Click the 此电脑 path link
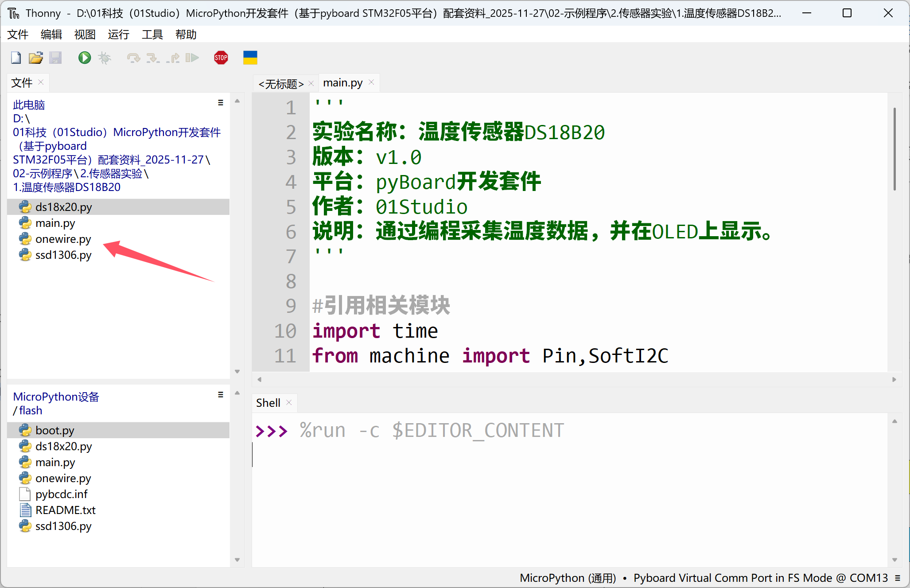 (x=29, y=105)
